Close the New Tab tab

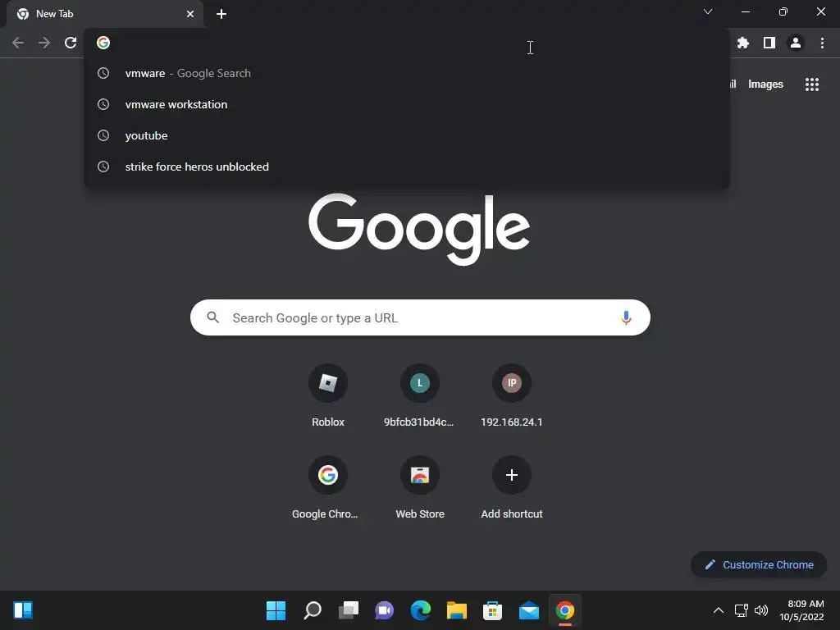click(x=190, y=14)
